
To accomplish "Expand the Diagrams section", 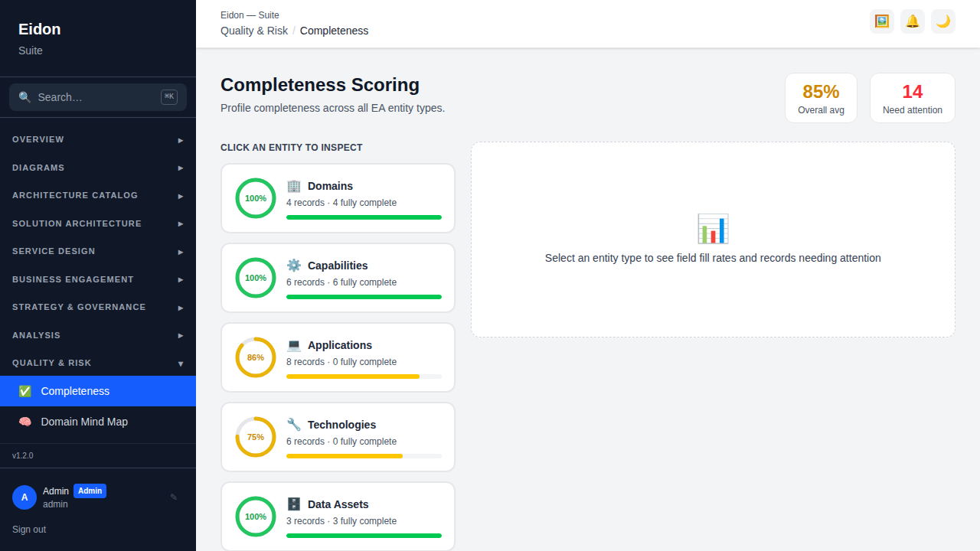I will 98,168.
